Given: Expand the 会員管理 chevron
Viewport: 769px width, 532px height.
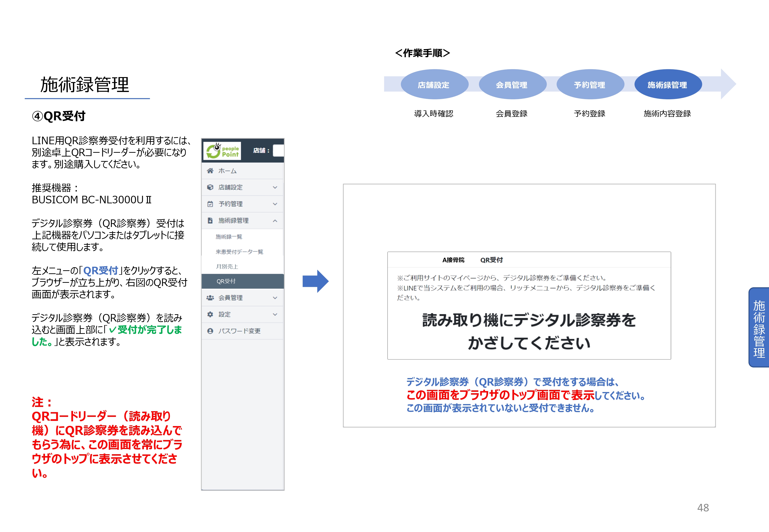Looking at the screenshot, I should click(x=275, y=298).
